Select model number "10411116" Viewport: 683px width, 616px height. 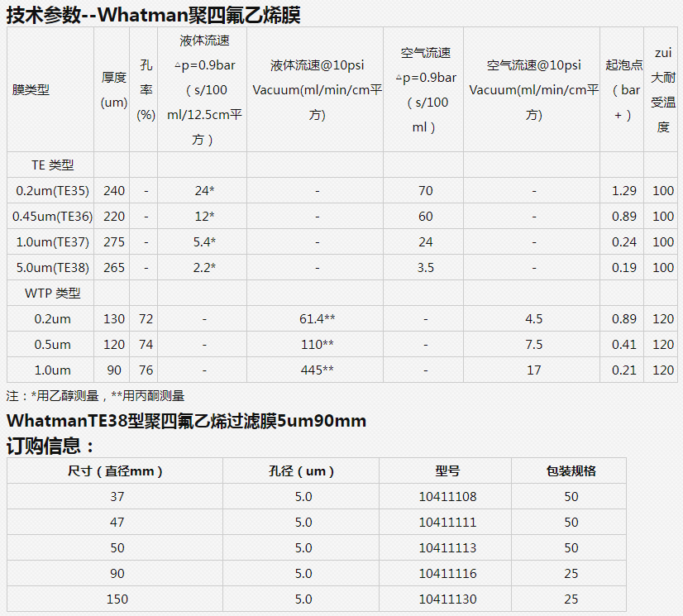pos(447,574)
